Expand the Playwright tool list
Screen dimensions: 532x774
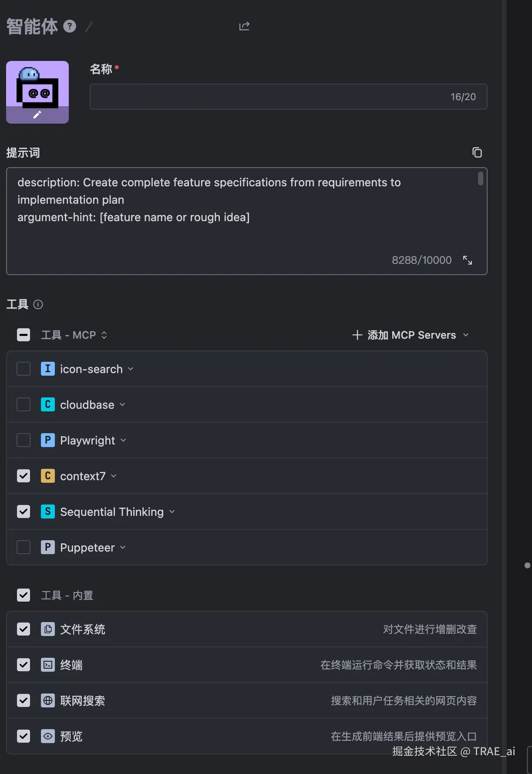click(x=123, y=441)
